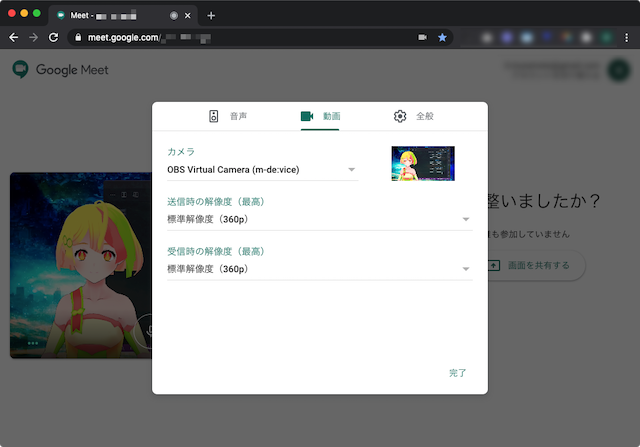
Task: Click the camera preview thumbnail in settings
Action: pos(423,163)
